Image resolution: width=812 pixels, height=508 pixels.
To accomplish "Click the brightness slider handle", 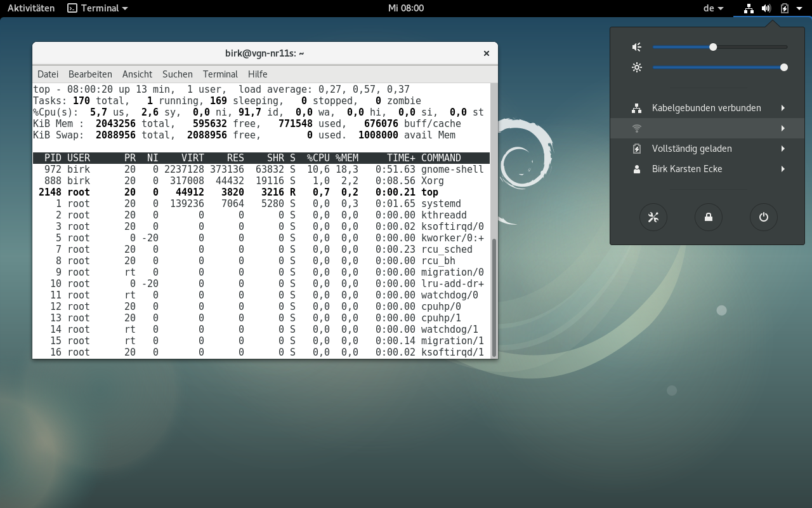I will pyautogui.click(x=784, y=67).
